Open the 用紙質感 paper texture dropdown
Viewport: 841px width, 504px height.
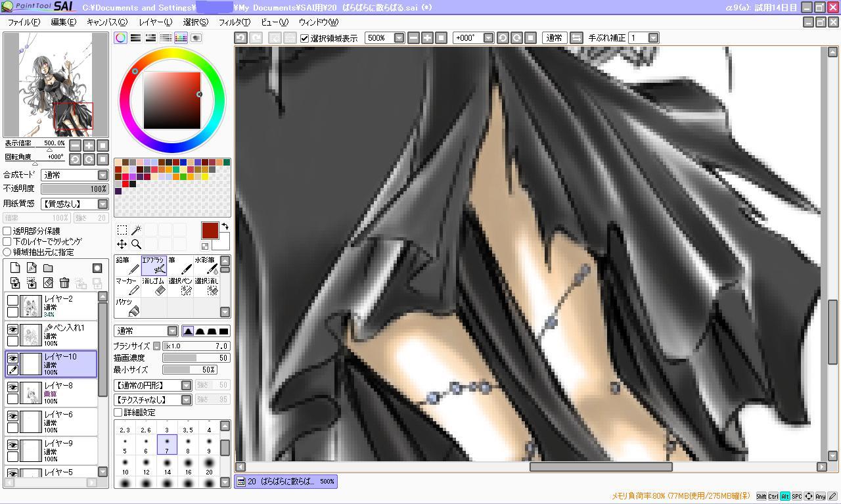75,204
